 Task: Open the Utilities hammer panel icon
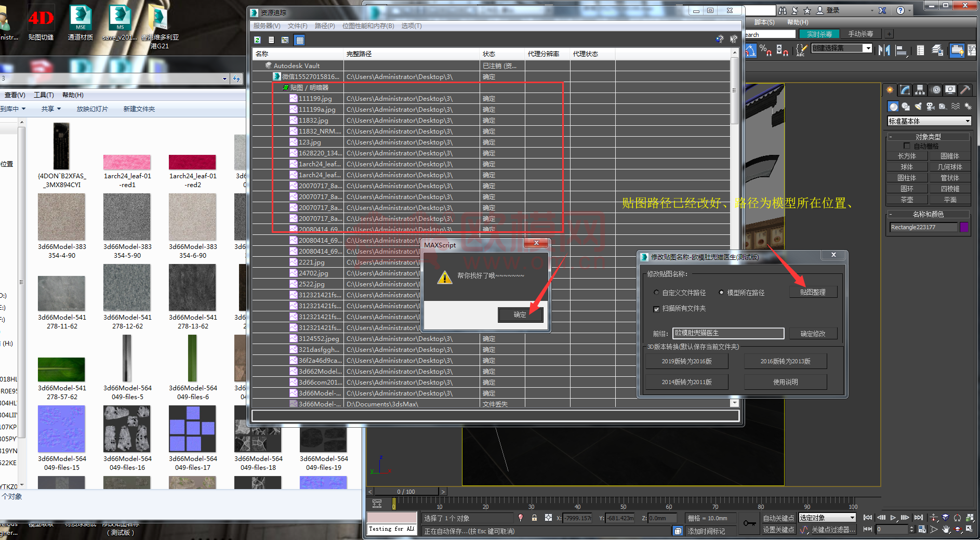click(x=965, y=90)
